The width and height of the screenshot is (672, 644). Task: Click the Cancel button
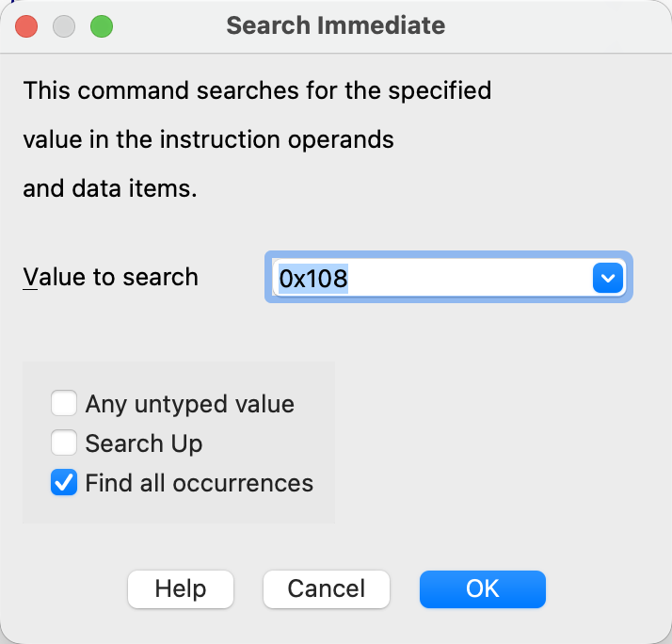click(326, 588)
